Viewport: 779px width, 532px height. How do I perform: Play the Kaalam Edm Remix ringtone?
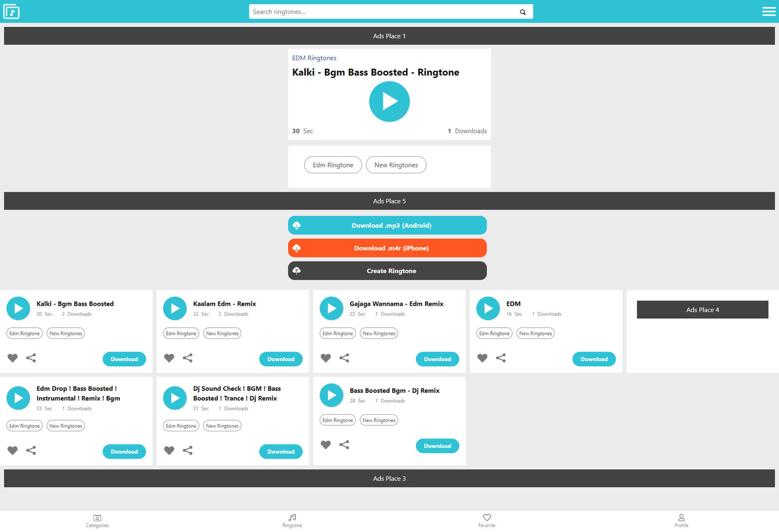(x=175, y=308)
